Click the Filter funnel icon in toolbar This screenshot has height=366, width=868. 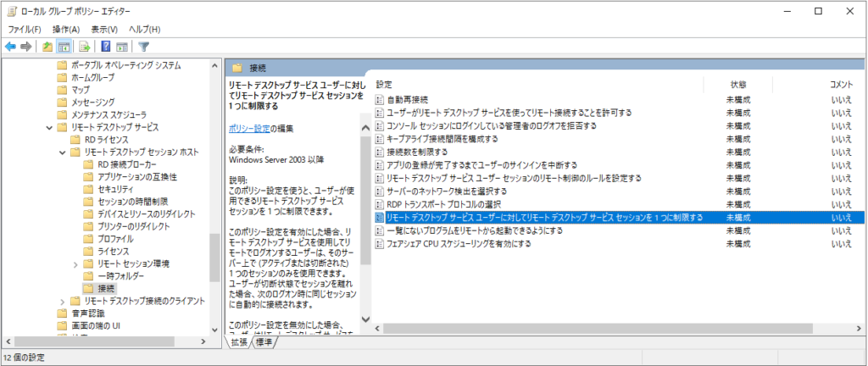144,47
